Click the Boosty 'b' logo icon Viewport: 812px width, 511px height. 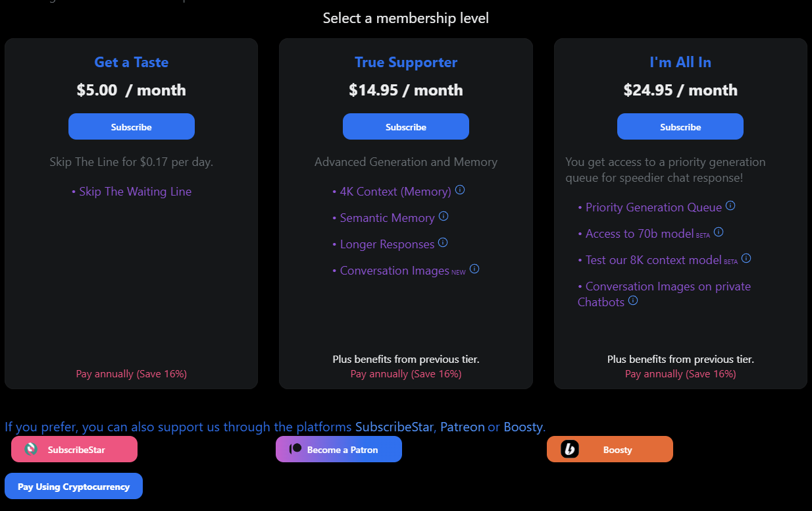click(x=570, y=448)
